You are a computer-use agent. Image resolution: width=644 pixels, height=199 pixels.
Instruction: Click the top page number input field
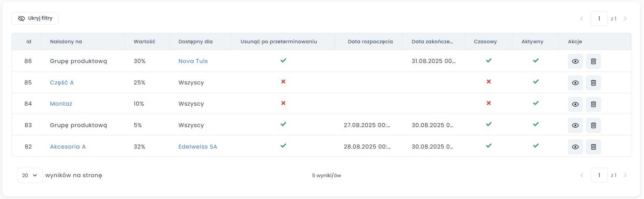coord(599,18)
